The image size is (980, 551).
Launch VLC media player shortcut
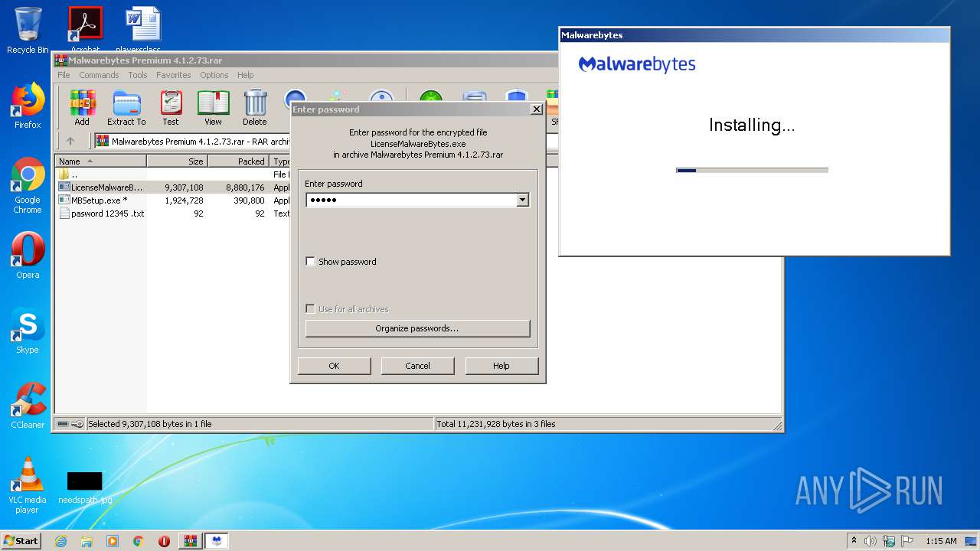(28, 485)
